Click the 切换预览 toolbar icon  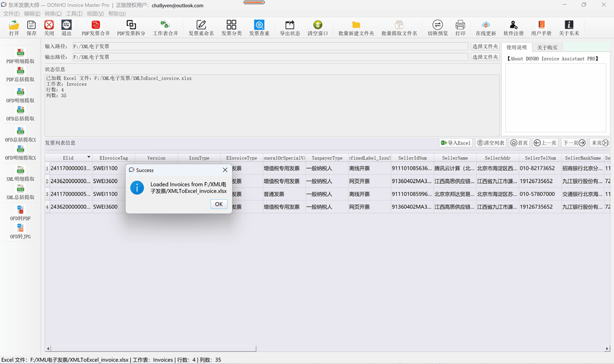click(438, 28)
